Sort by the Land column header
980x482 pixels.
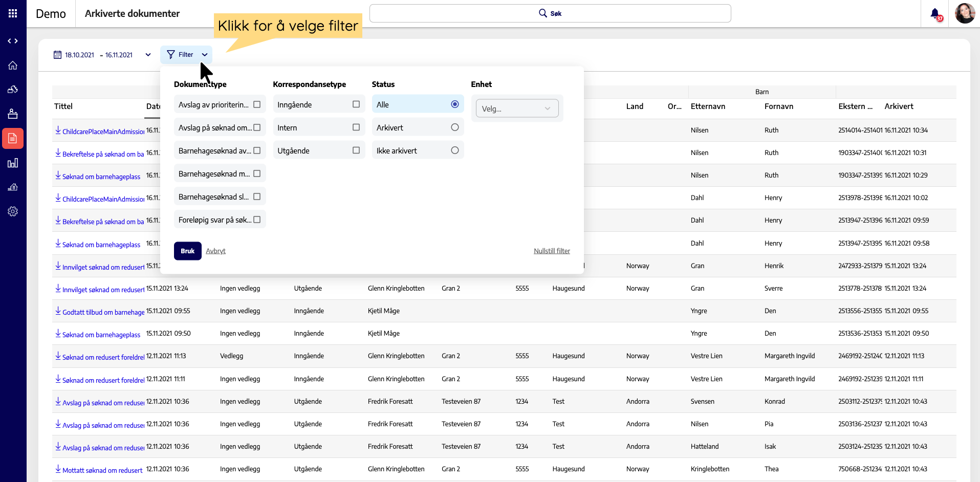(635, 106)
